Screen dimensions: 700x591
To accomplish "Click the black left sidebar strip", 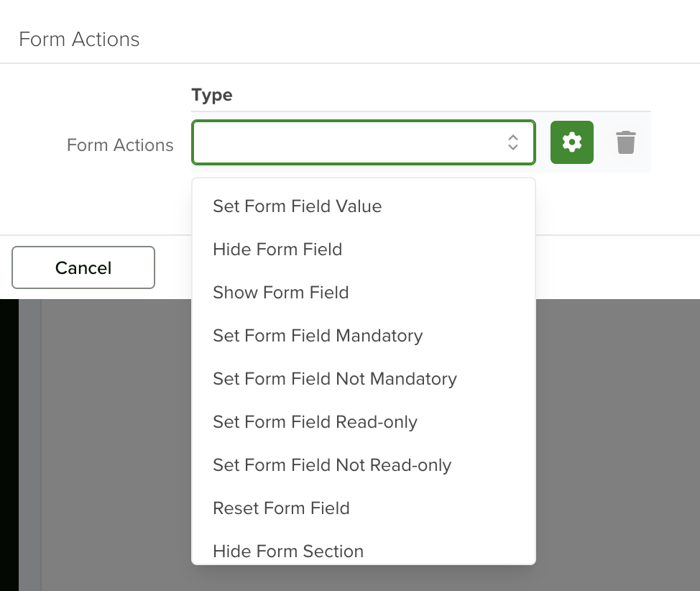I will click(x=9, y=445).
